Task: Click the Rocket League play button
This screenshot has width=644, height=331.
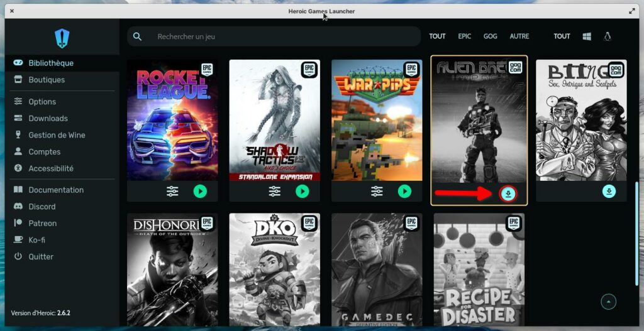Action: tap(200, 192)
